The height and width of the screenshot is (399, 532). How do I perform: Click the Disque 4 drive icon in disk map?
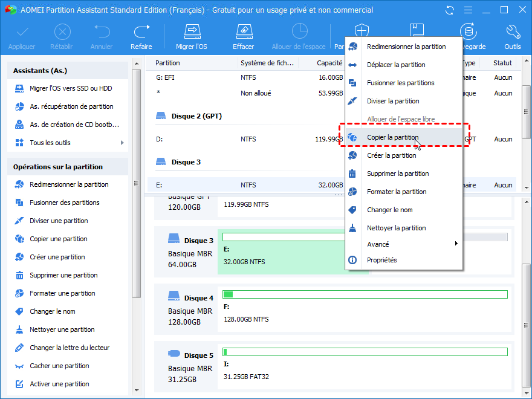174,296
